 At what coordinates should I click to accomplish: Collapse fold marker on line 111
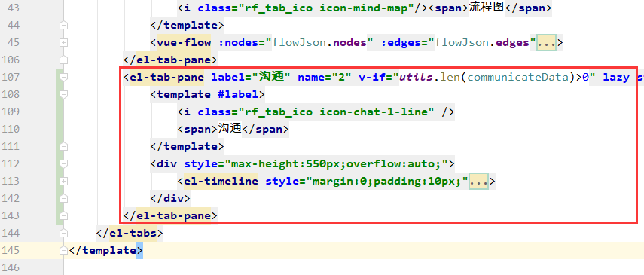pyautogui.click(x=63, y=146)
